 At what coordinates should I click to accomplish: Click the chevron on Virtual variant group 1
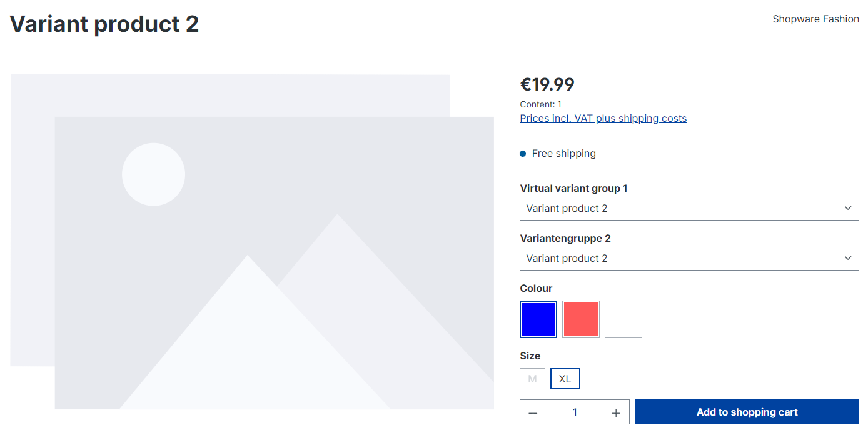[x=848, y=208]
